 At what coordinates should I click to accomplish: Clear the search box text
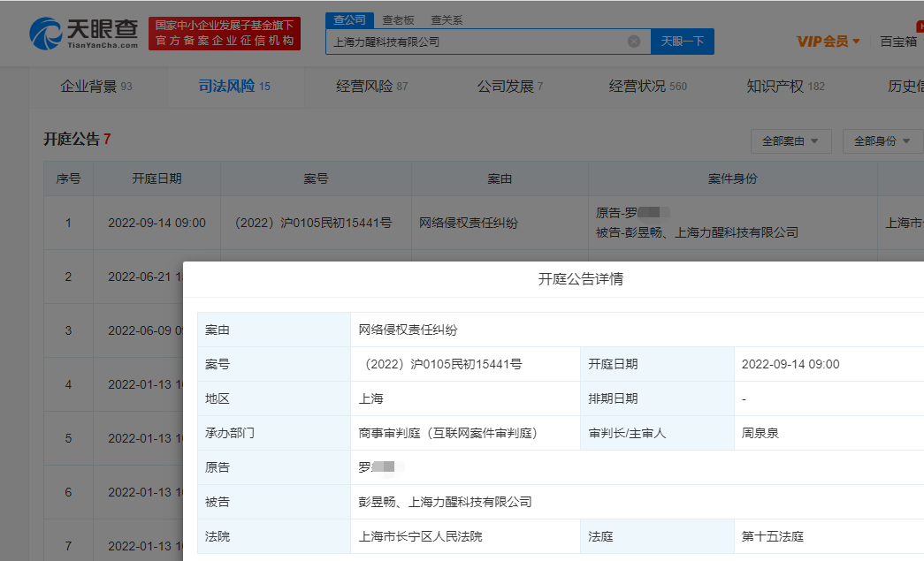(634, 42)
